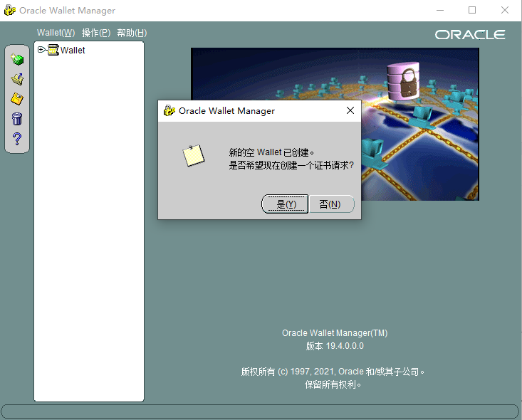
Task: Click the main window title bar icon
Action: 10,10
